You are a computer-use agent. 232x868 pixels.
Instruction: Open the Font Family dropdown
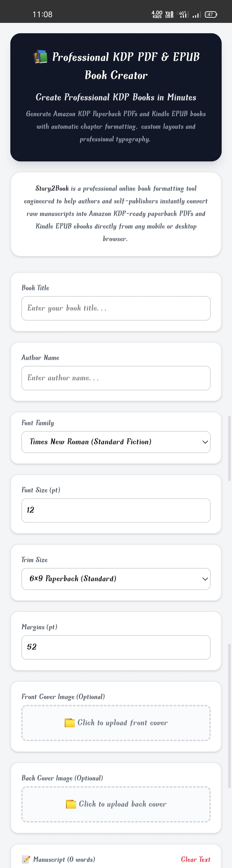[x=116, y=442]
